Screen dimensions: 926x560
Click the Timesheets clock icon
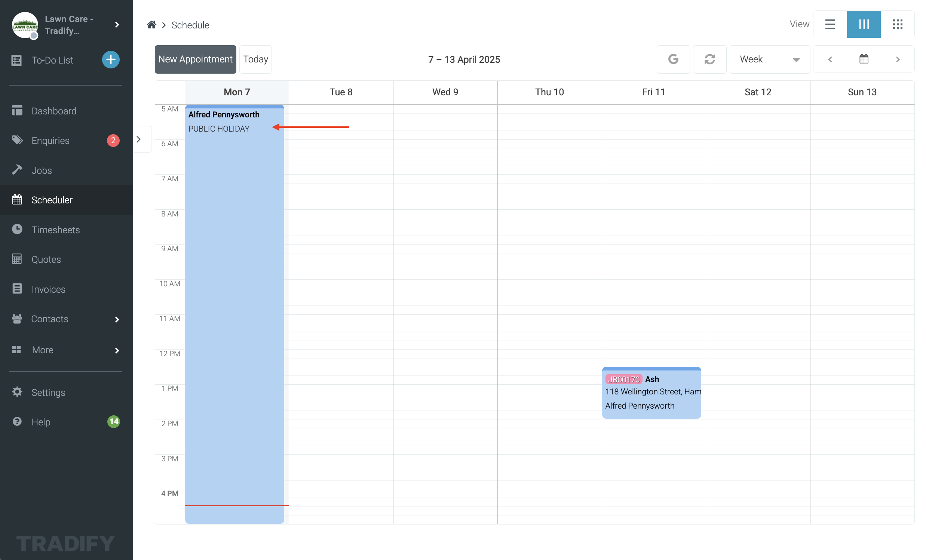coord(17,229)
